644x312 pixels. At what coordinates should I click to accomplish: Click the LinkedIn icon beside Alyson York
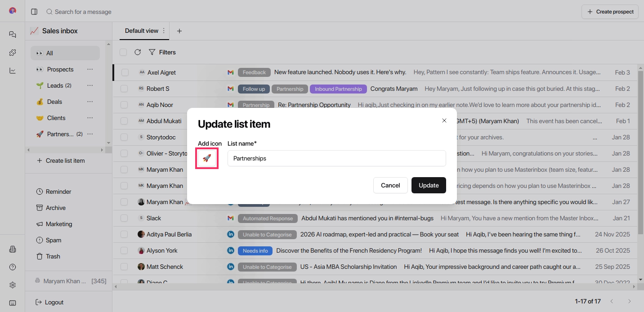[x=231, y=250]
